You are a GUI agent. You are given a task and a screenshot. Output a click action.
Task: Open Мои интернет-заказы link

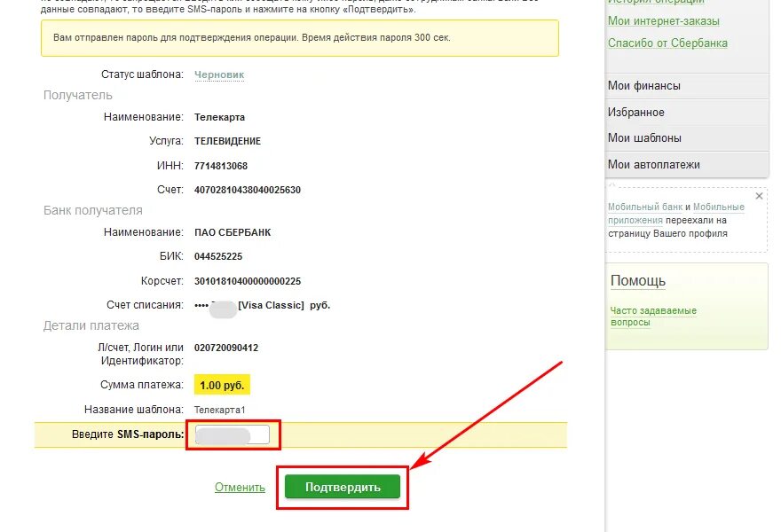point(664,21)
